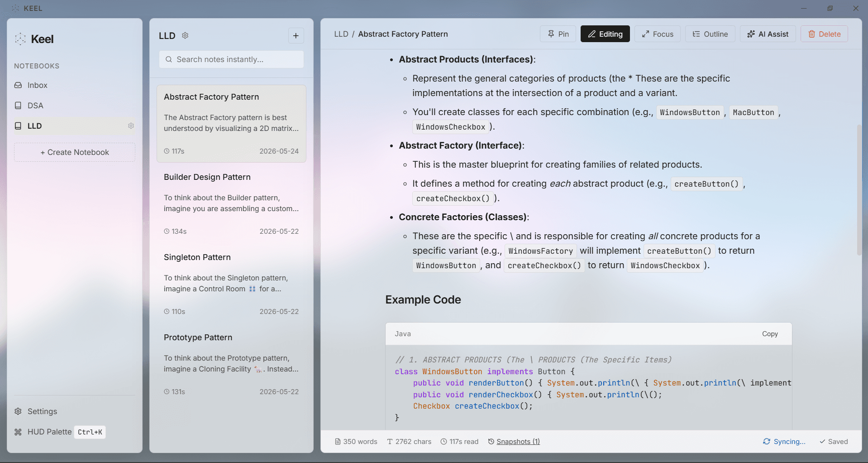Close the KEEL window
Viewport: 868px width, 463px height.
856,8
